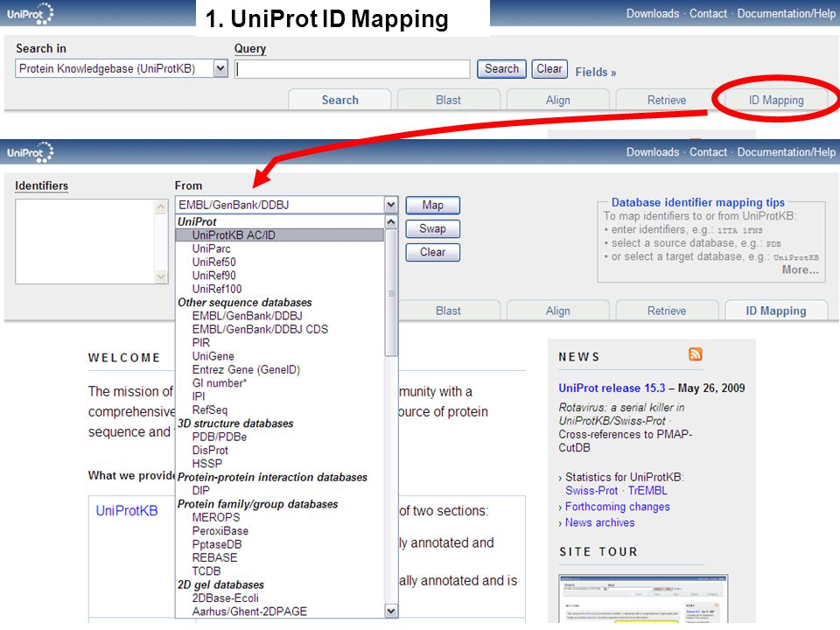Viewport: 840px width, 630px height.
Task: Open the News archives link
Action: pyautogui.click(x=599, y=523)
